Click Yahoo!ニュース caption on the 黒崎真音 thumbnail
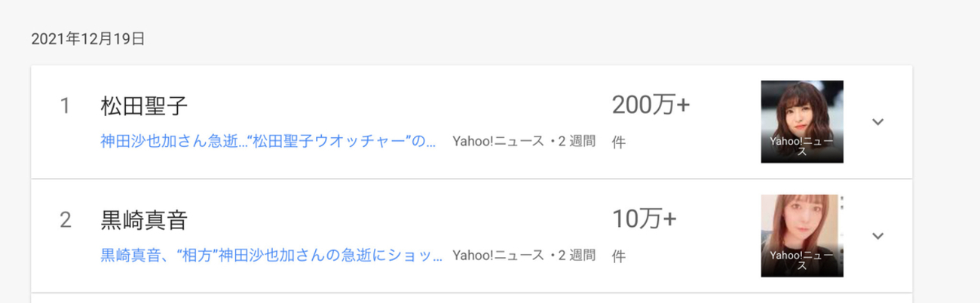Viewport: 980px width, 303px height. point(801,260)
